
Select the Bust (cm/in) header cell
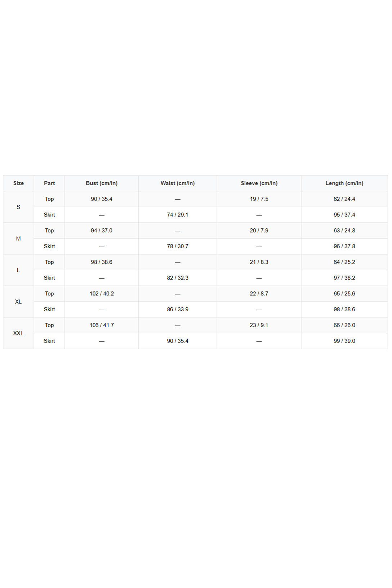tap(102, 183)
